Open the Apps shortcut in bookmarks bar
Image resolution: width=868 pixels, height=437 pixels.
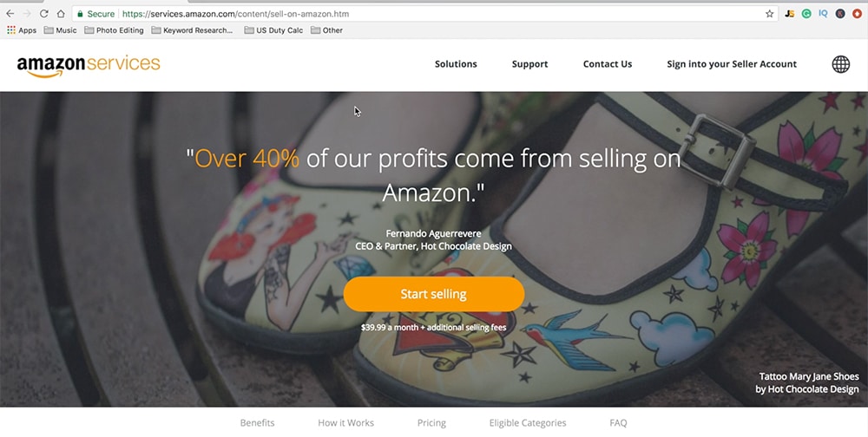[22, 30]
